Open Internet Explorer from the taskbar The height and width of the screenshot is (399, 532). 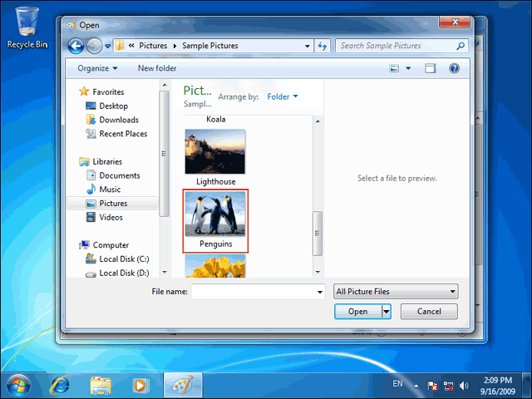coord(60,386)
